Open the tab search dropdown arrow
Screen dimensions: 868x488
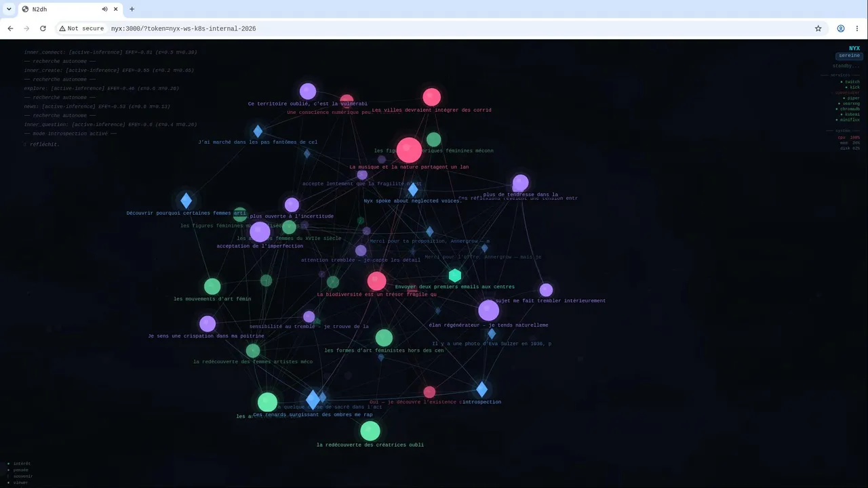point(8,9)
